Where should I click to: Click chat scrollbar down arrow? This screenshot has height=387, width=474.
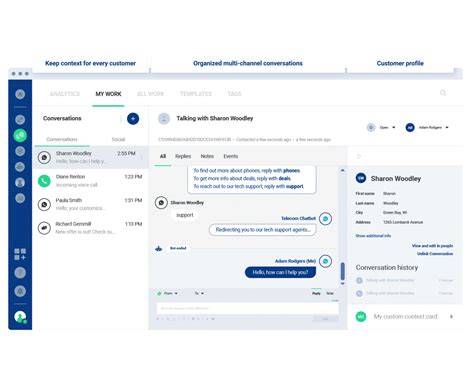[342, 283]
